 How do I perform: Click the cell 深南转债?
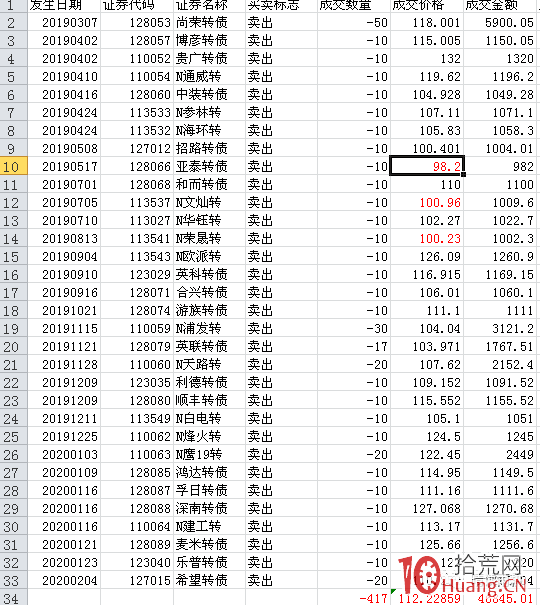pyautogui.click(x=209, y=509)
